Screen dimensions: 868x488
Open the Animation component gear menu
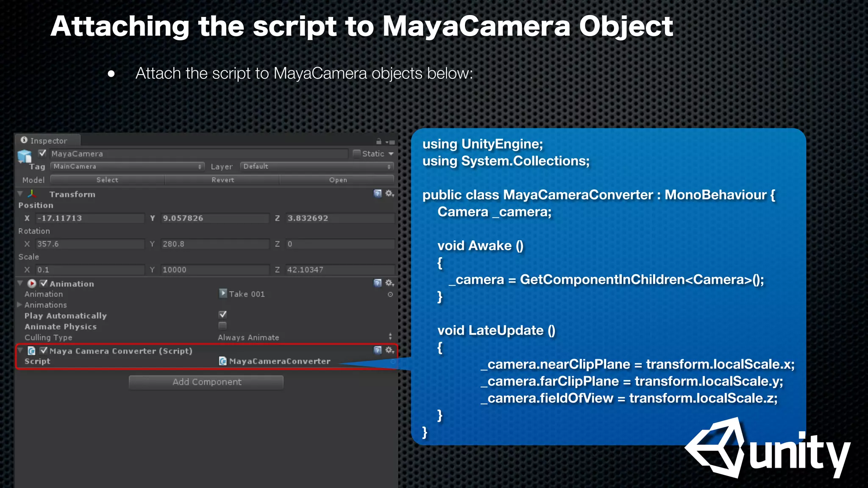390,283
